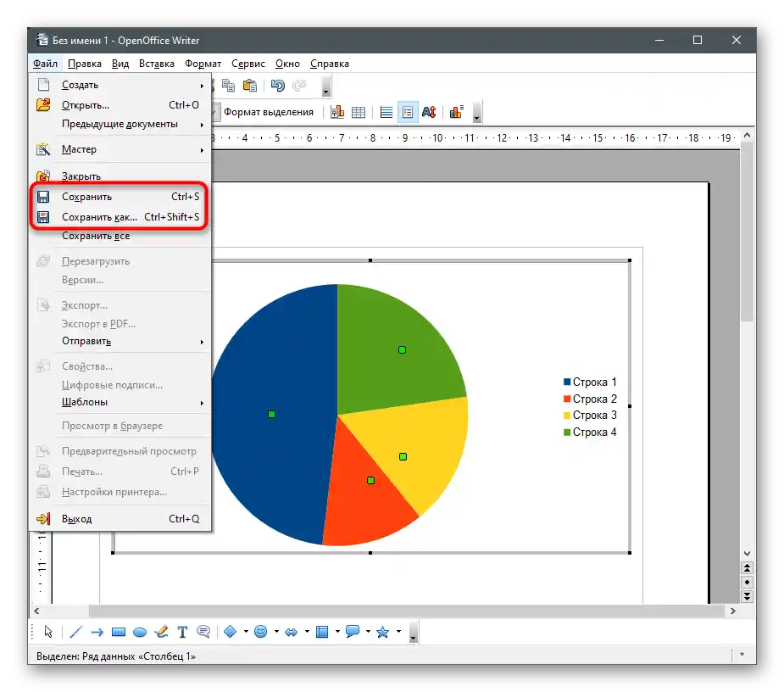The image size is (784, 692).
Task: Choose Сохранить как... menu entry
Action: (x=120, y=216)
